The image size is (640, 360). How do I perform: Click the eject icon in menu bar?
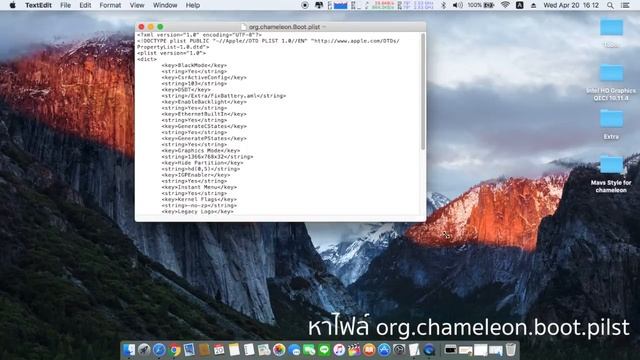[533, 5]
